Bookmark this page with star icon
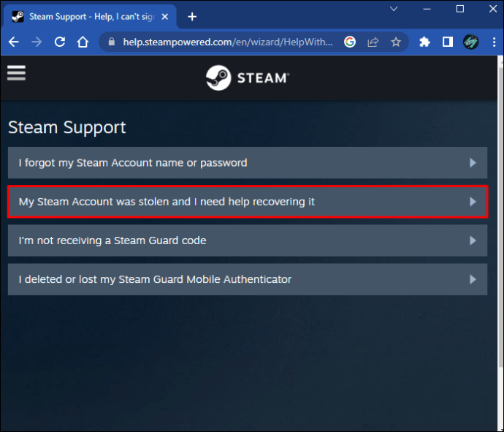504x432 pixels. coord(396,42)
